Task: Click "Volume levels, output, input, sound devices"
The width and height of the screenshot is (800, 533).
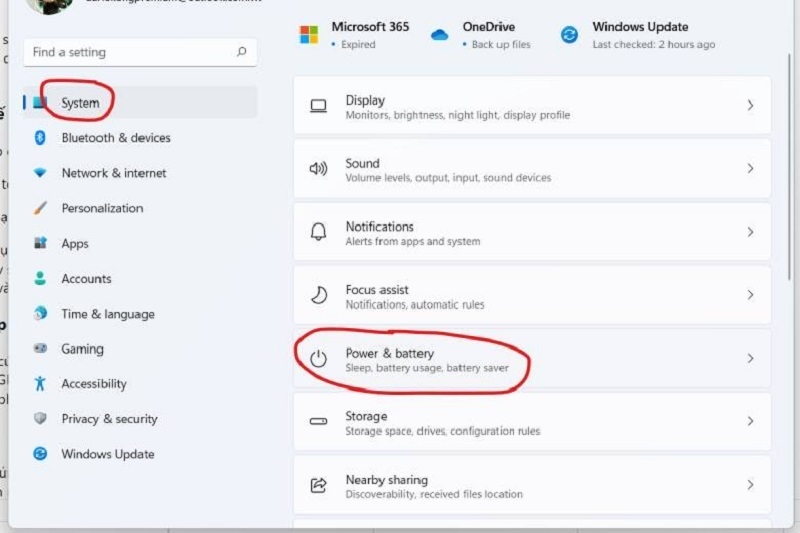Action: tap(448, 177)
